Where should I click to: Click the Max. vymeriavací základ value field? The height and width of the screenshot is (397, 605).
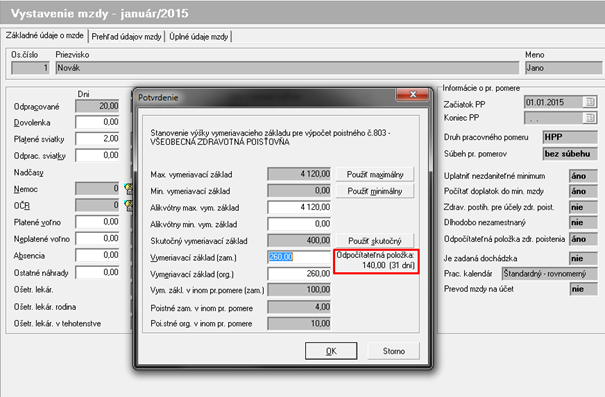point(299,174)
